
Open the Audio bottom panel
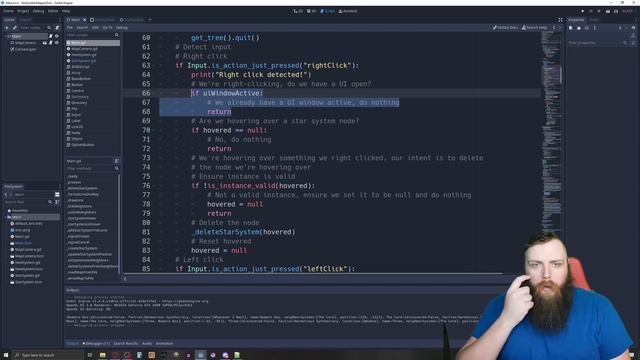click(147, 344)
